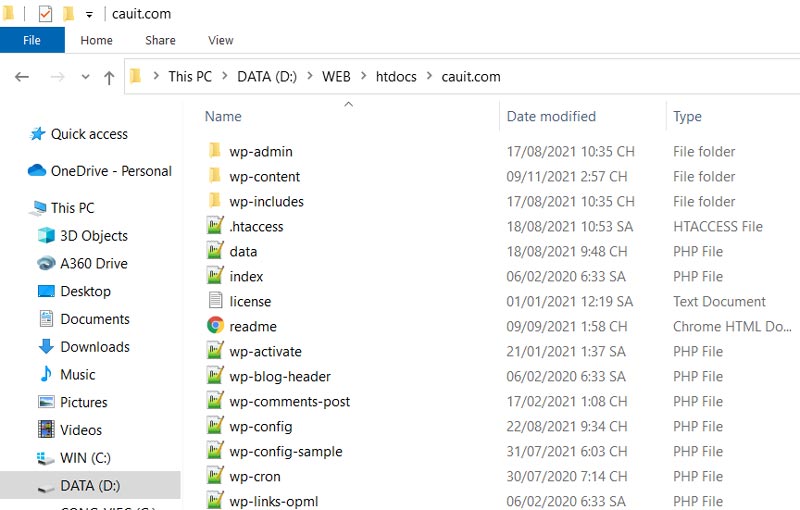Click the HTACCESS File type cell

point(718,226)
